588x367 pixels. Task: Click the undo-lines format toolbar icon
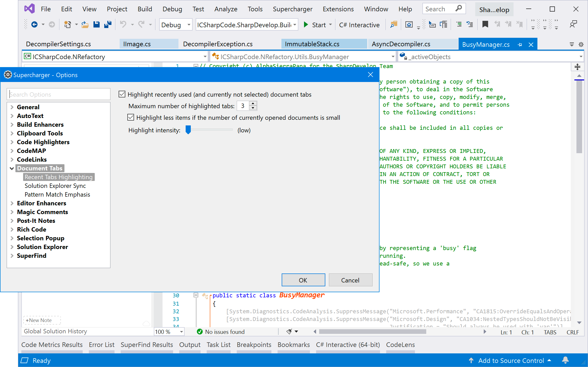coord(470,25)
